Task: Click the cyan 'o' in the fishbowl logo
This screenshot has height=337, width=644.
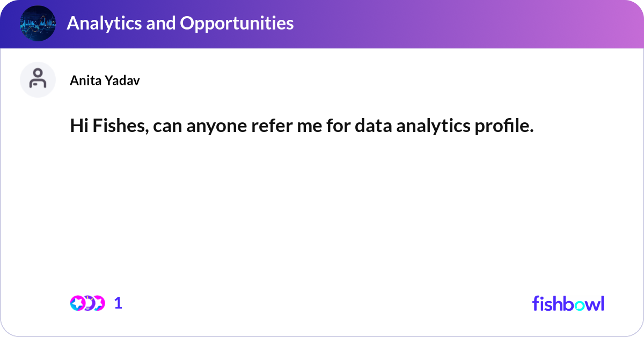Action: tap(581, 305)
